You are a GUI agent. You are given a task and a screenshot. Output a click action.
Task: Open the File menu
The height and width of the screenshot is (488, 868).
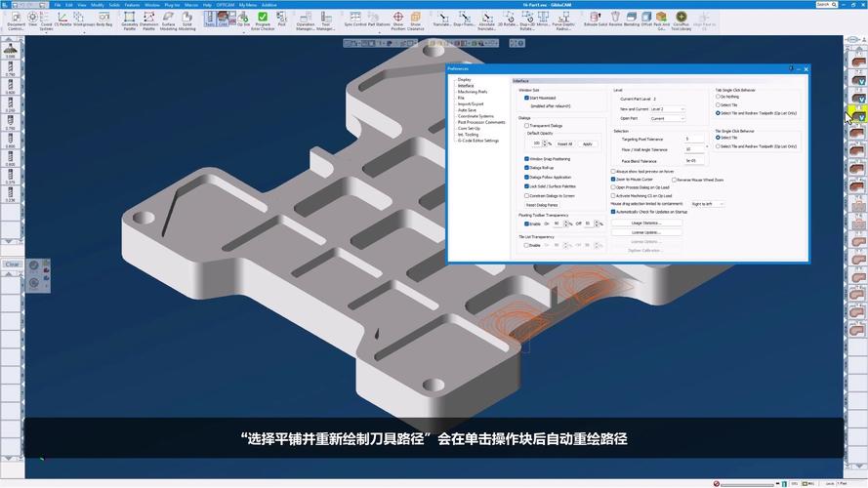click(58, 5)
